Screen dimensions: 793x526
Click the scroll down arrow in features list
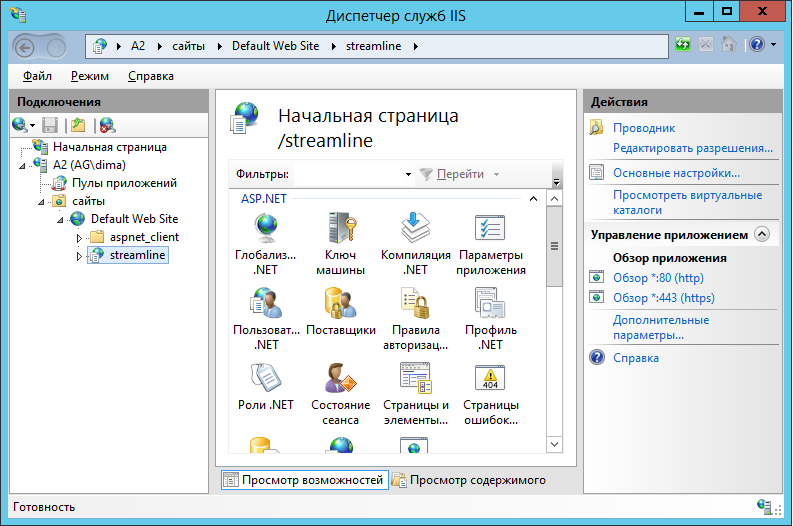(554, 445)
